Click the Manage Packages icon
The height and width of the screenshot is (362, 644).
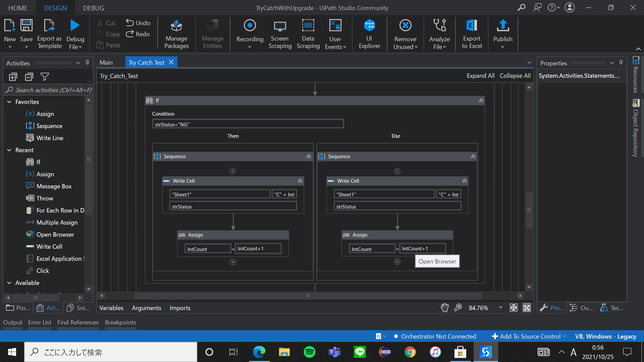176,34
